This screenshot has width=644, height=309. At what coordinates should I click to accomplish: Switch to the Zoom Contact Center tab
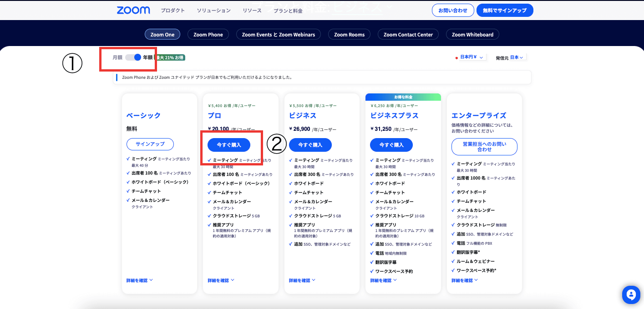coord(408,34)
